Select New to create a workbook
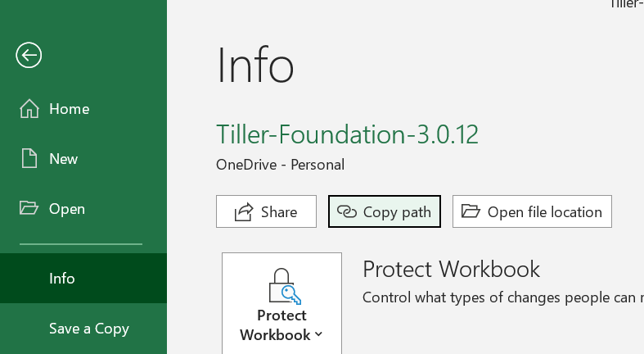 point(83,159)
